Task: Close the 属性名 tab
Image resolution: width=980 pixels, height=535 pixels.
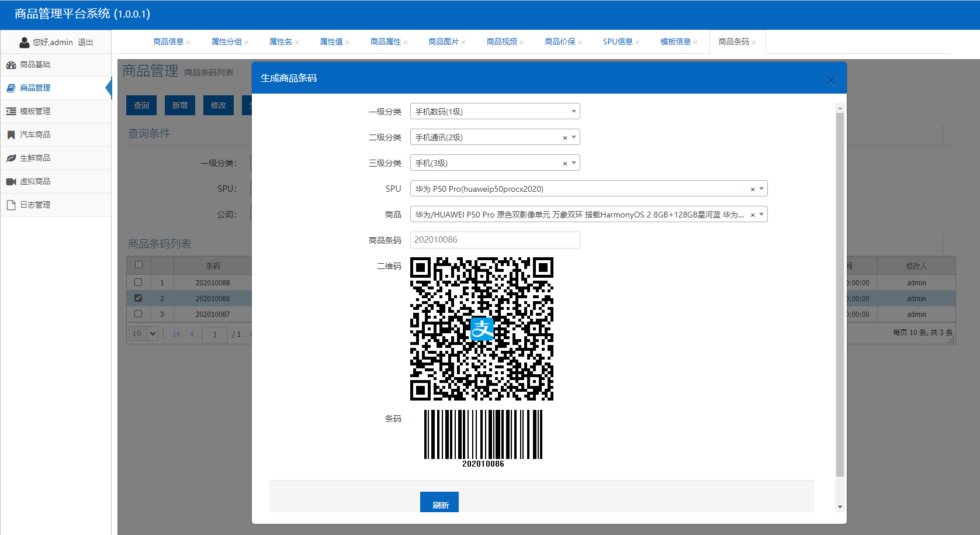Action: (297, 43)
